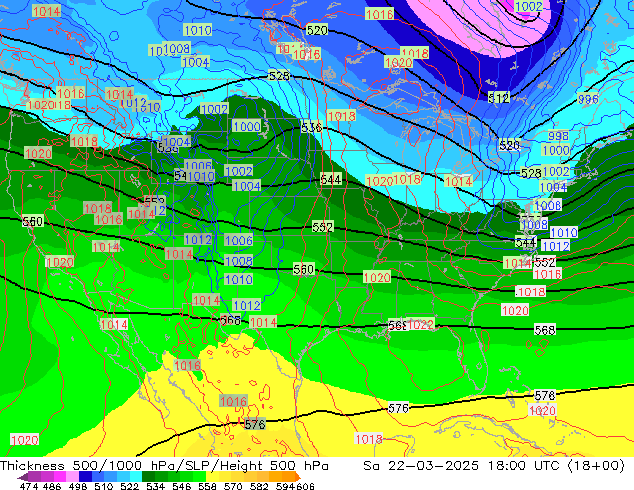Click the legend value 582
The image size is (634, 490).
[259, 486]
